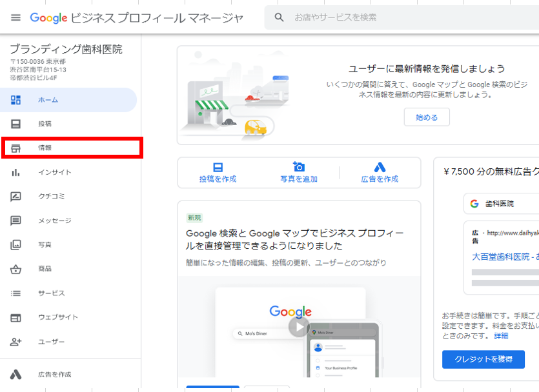This screenshot has height=392, width=539.
Task: Open the hamburger main menu
Action: tap(15, 17)
